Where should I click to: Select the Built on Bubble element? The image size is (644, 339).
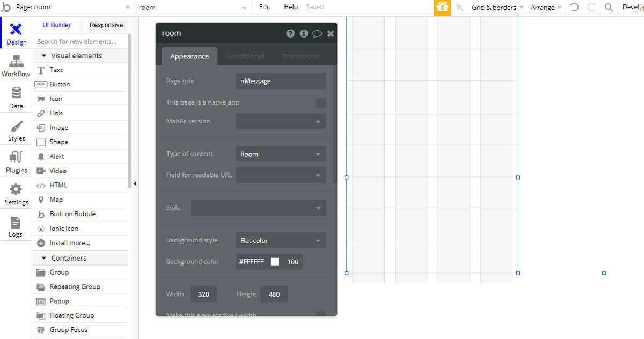[x=80, y=214]
